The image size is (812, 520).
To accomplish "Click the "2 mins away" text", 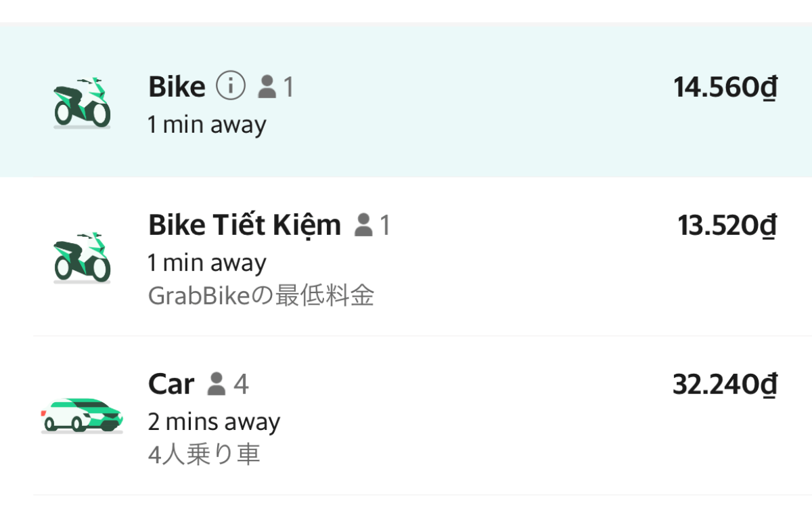I will tap(214, 422).
